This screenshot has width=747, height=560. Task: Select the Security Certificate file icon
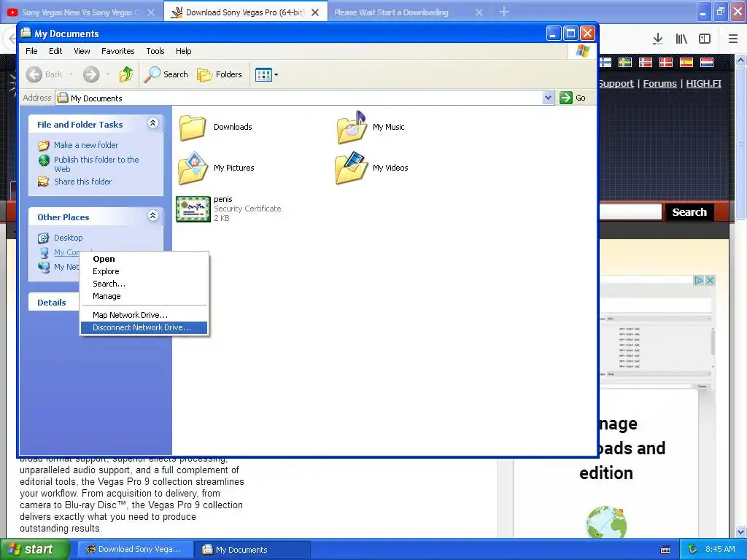pyautogui.click(x=193, y=209)
